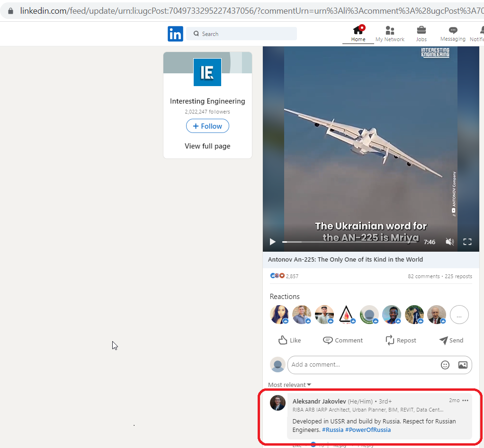484x448 pixels.
Task: Enter fullscreen video mode
Action: tap(467, 242)
